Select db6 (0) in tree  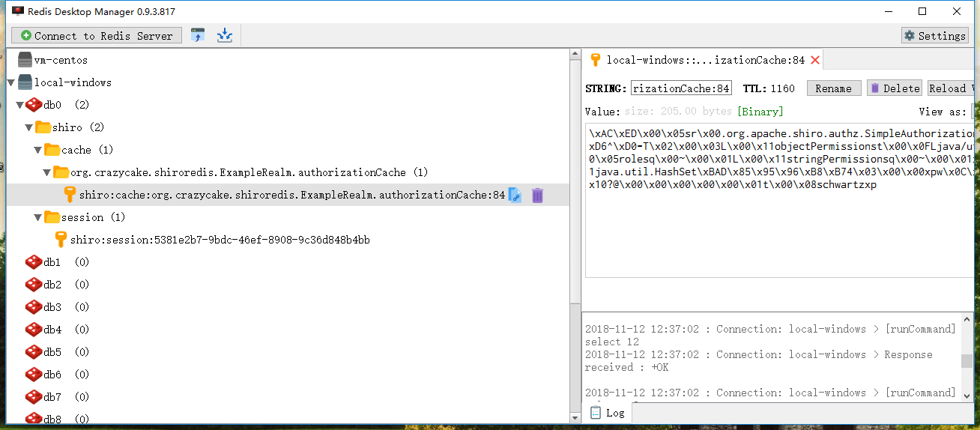tap(67, 375)
